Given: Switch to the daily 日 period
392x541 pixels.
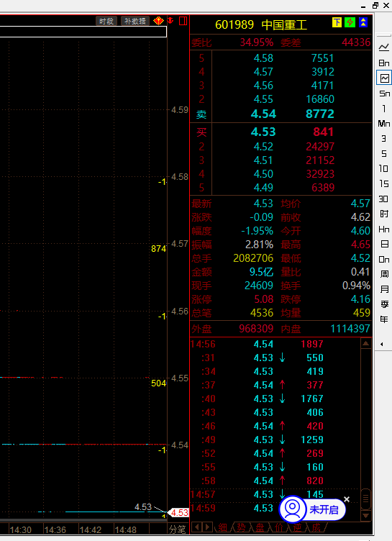Looking at the screenshot, I should point(384,244).
